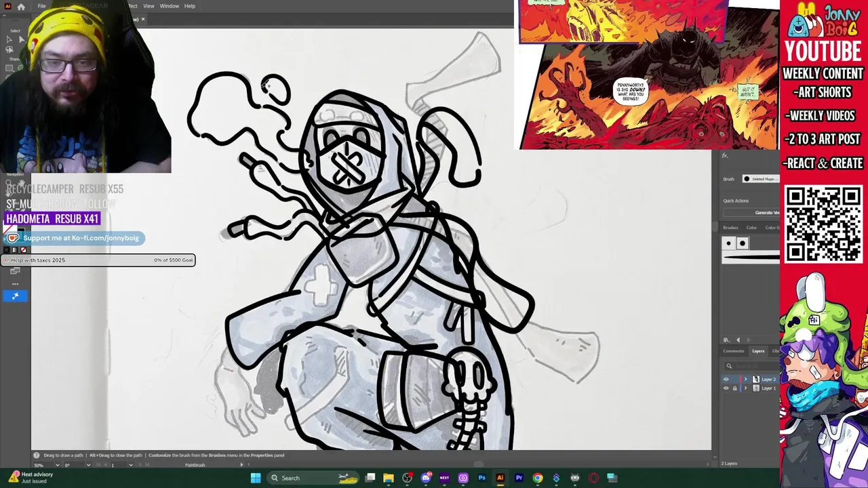
Task: Click the "2 Layers" count text
Action: [x=729, y=464]
